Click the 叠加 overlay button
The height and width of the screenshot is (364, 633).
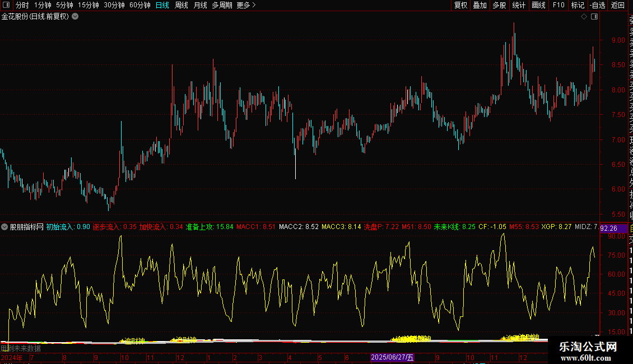tap(480, 5)
